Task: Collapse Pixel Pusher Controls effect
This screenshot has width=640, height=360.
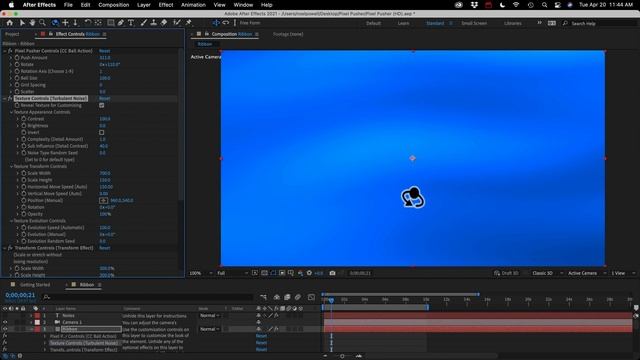Action: [x=5, y=51]
